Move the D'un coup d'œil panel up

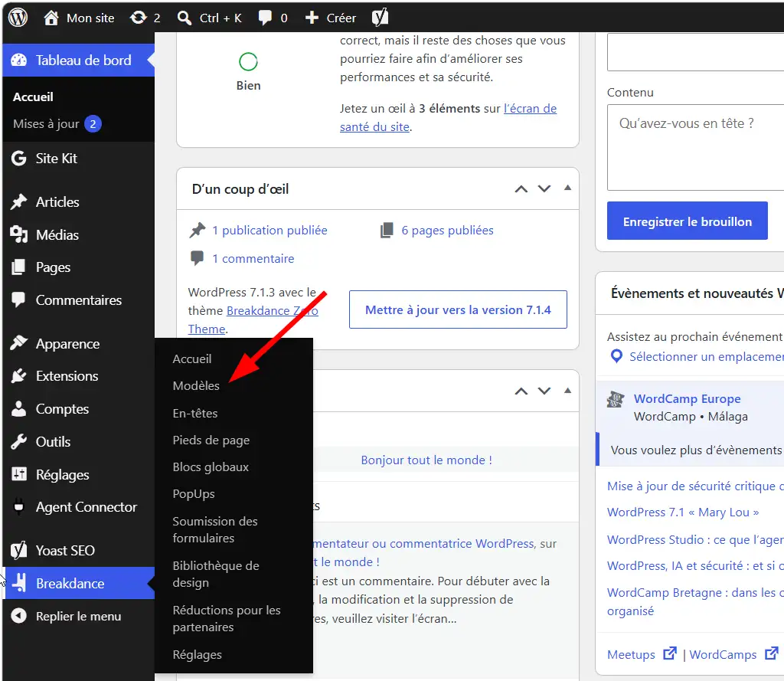point(521,188)
